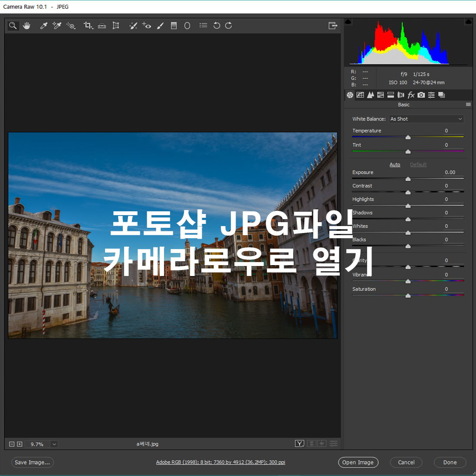This screenshot has width=476, height=476.
Task: Select the Adjustment Brush tool
Action: click(160, 26)
